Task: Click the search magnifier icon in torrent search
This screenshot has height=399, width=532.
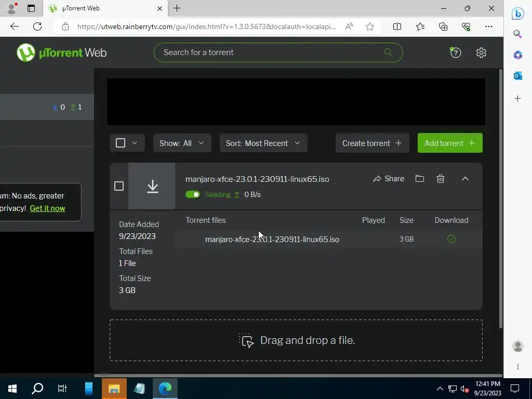Action: [388, 52]
